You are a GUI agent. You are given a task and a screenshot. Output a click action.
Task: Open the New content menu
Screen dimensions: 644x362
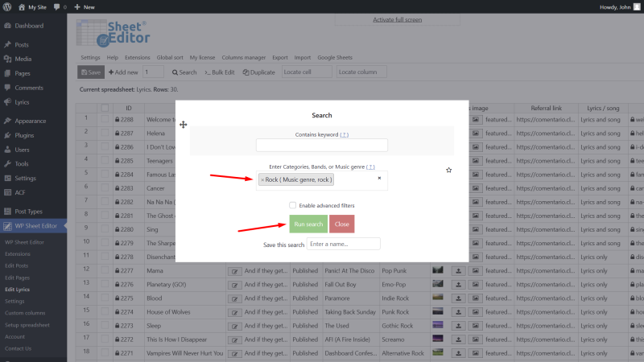85,7
